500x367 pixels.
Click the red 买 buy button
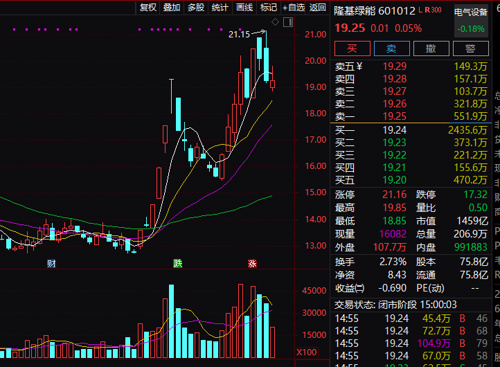point(352,49)
